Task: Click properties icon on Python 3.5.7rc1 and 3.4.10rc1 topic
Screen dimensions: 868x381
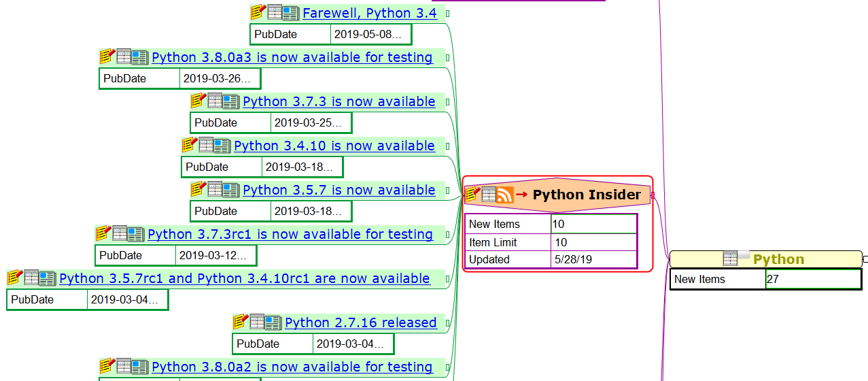Action: [x=31, y=277]
